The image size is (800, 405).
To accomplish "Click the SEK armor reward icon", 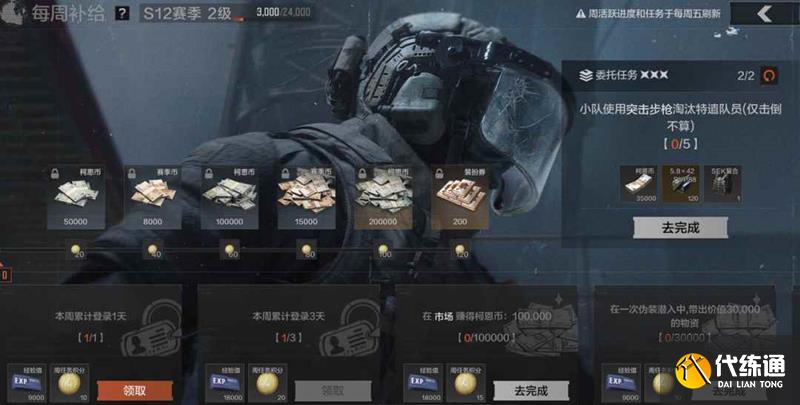I will [723, 184].
